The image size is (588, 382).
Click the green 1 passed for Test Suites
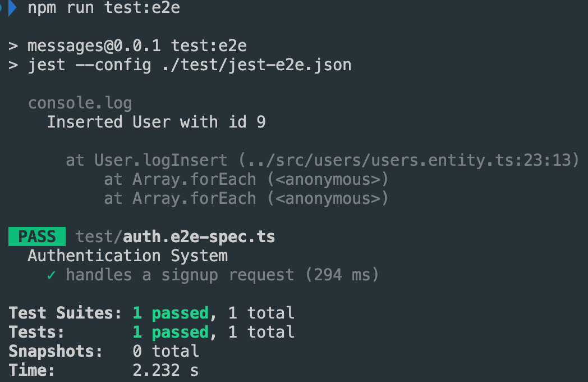(171, 313)
